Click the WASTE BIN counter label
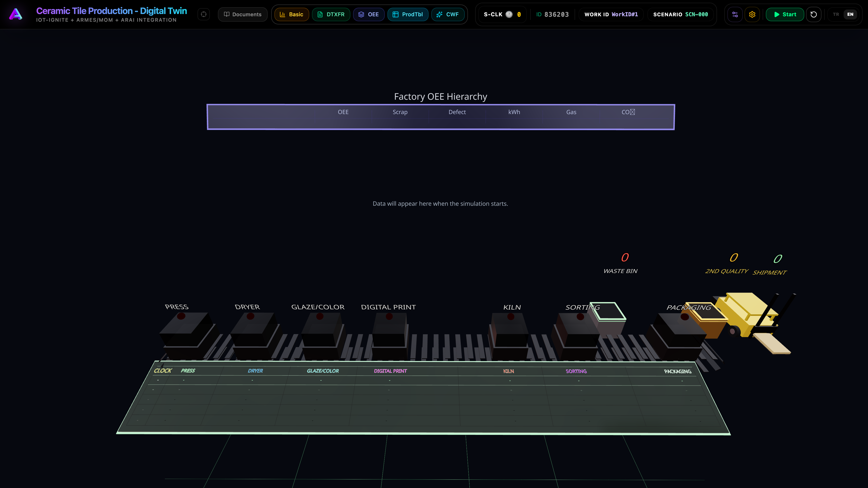The height and width of the screenshot is (488, 868). 620,271
